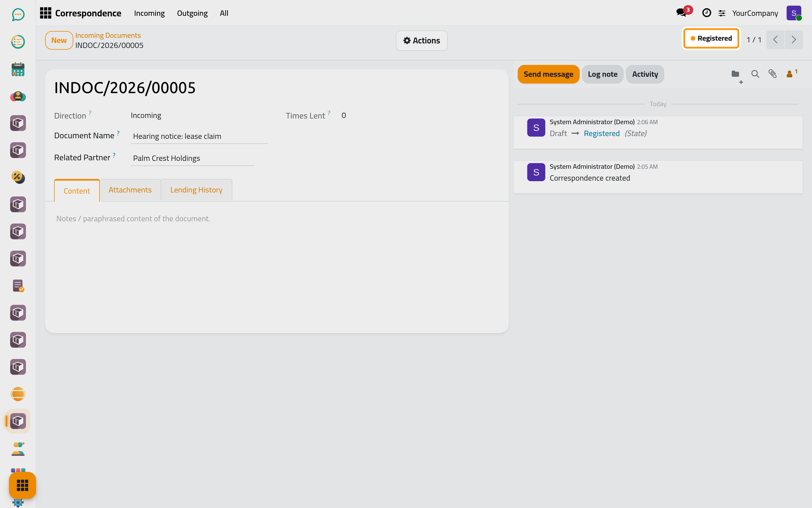Go to Incoming Documents breadcrumb
Image resolution: width=812 pixels, height=508 pixels.
click(x=108, y=36)
